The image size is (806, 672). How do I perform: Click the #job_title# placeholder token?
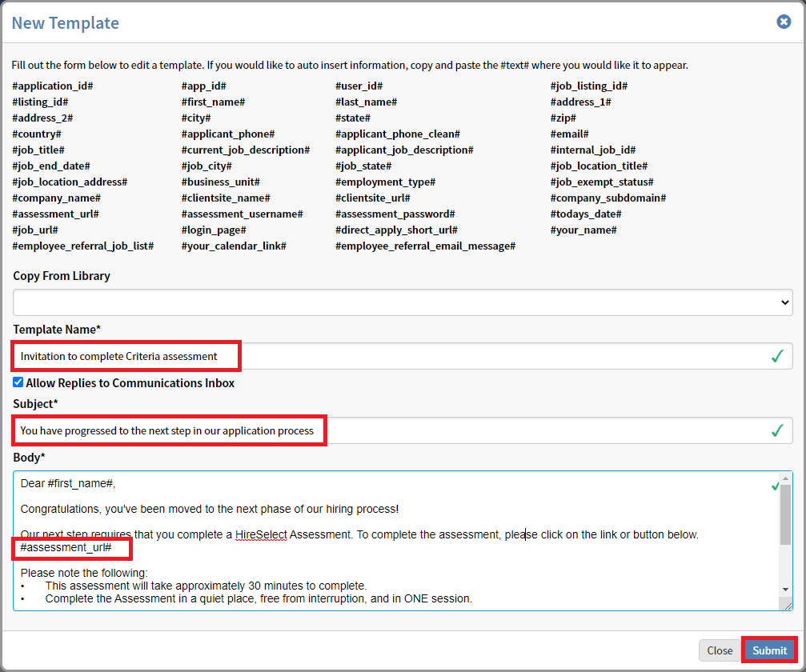38,150
